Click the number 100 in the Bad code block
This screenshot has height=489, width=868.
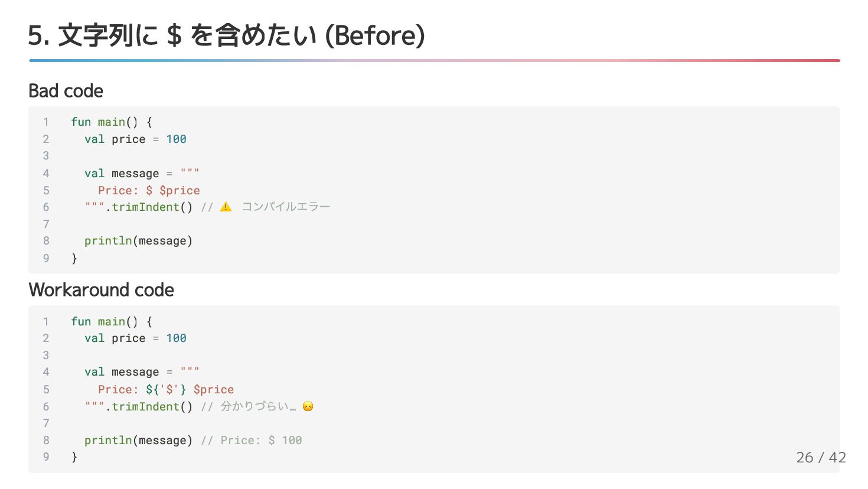pyautogui.click(x=176, y=139)
